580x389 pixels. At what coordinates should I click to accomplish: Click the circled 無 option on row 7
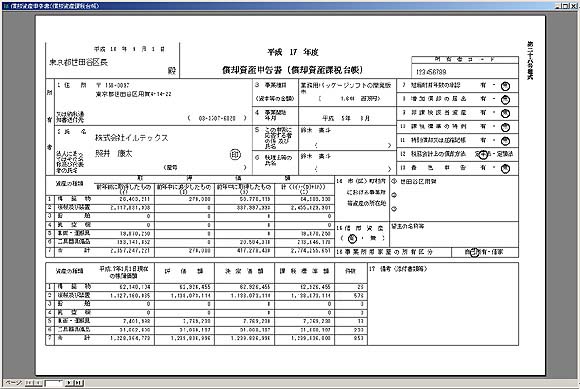point(505,86)
